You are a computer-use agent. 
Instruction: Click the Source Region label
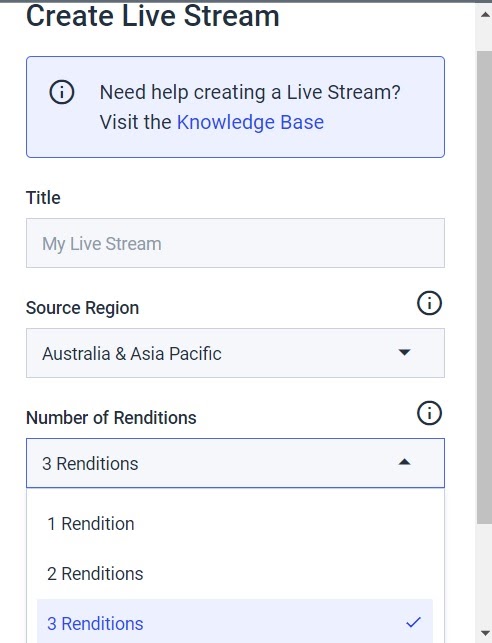click(x=82, y=308)
